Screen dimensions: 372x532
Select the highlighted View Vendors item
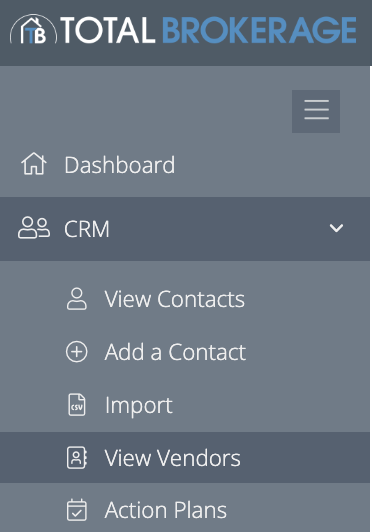pyautogui.click(x=185, y=458)
